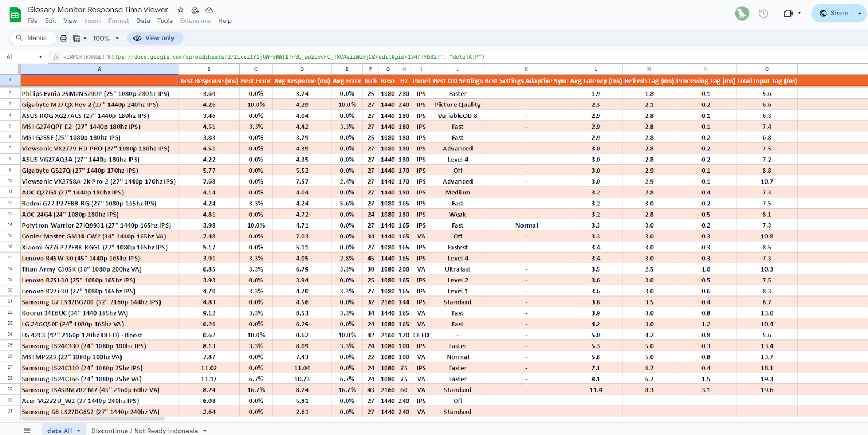Select the Samsung G7 LS32BG700 cell

pos(99,302)
